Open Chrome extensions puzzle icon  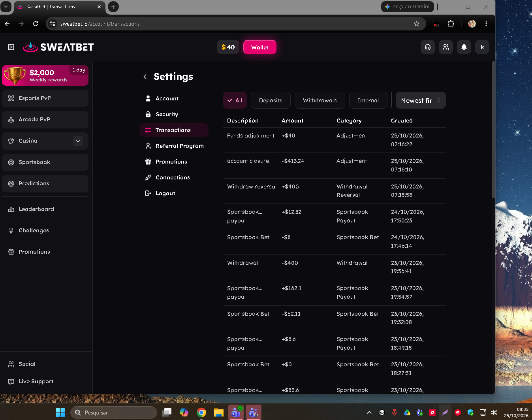451,24
